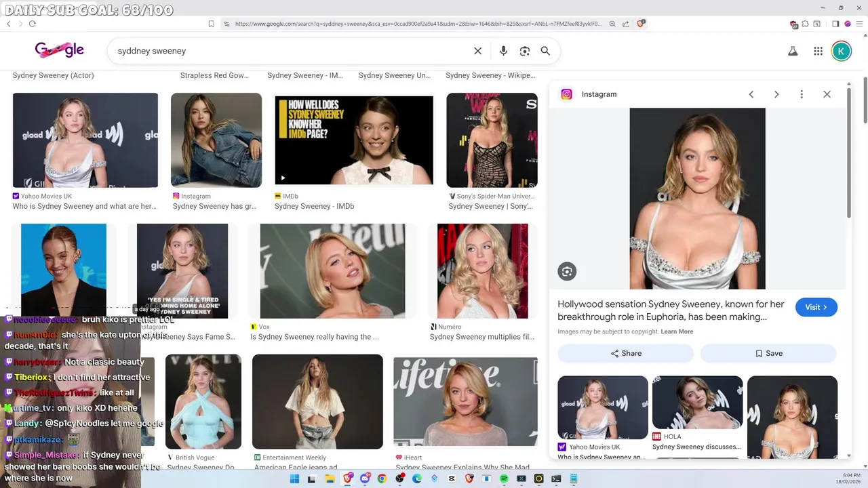Image resolution: width=868 pixels, height=488 pixels.
Task: Share this page via the address bar share icon
Action: coord(626,24)
